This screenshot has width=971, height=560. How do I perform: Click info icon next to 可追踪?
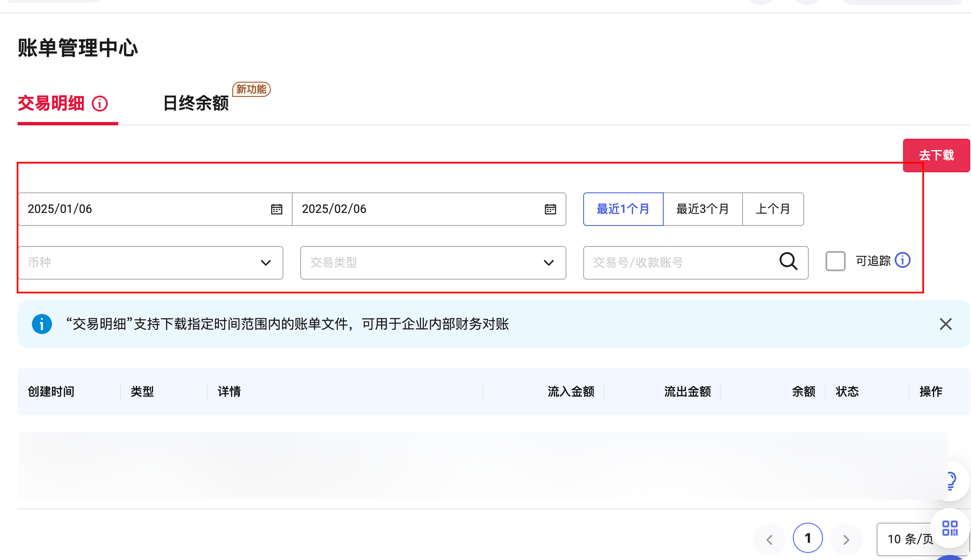coord(902,260)
